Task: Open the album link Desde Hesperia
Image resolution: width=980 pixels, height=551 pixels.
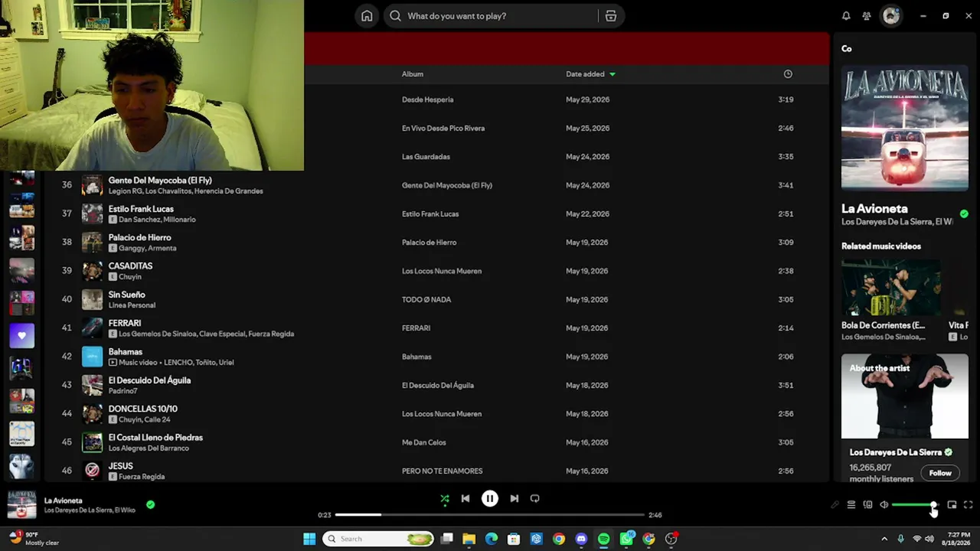Action: tap(427, 99)
